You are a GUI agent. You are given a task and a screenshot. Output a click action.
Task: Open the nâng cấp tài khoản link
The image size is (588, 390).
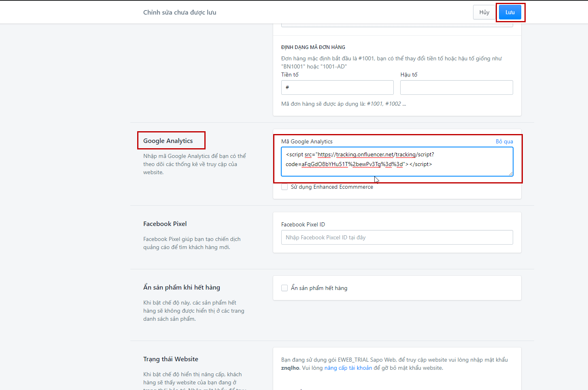(348, 368)
